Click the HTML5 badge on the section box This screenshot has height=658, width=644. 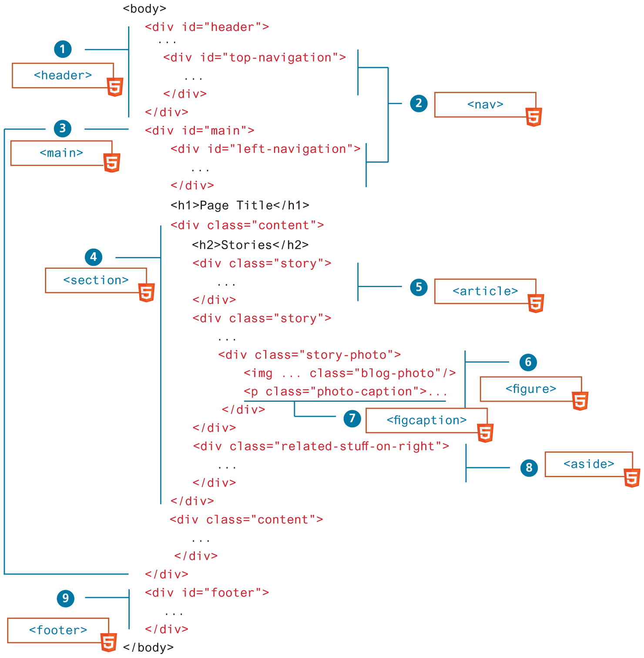point(147,292)
